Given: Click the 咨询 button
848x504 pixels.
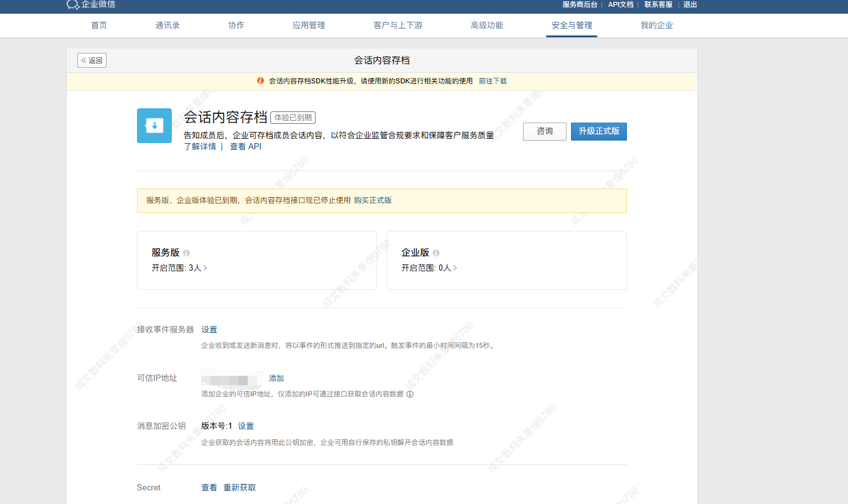Looking at the screenshot, I should [x=545, y=131].
